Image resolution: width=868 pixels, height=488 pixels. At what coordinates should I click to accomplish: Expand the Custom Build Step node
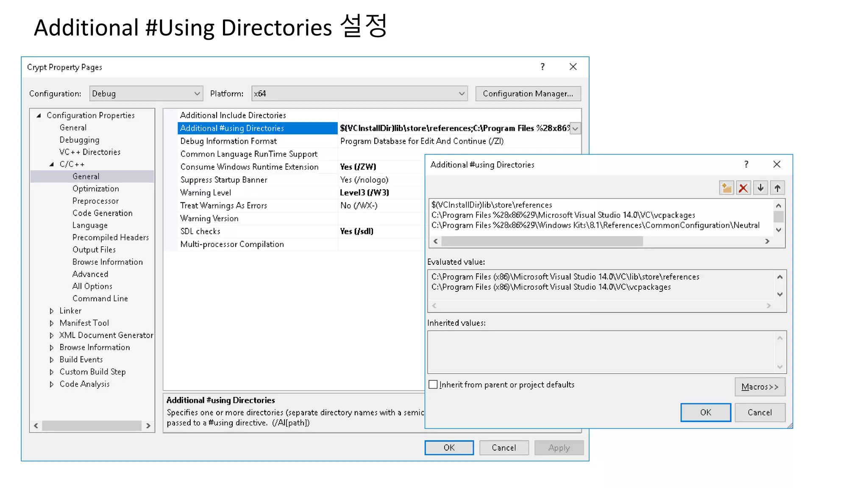coord(52,372)
